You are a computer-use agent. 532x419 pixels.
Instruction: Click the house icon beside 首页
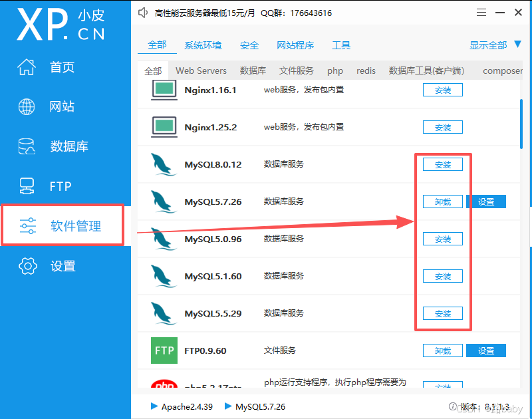[27, 67]
